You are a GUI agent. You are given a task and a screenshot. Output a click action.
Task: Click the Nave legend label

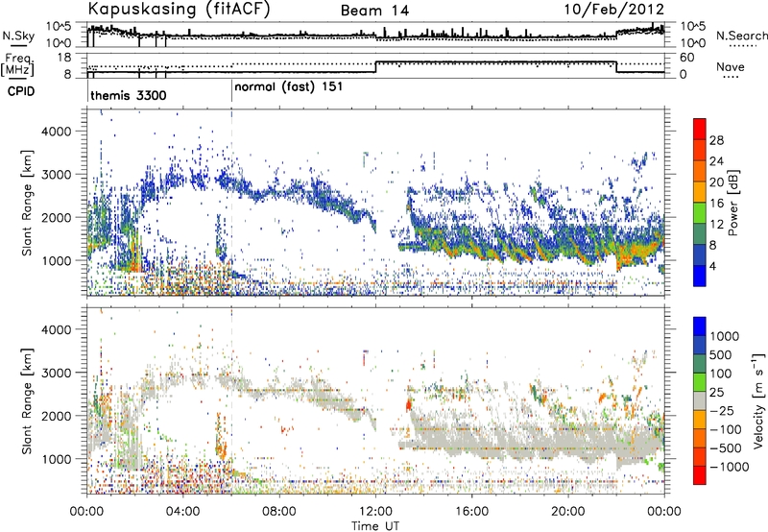(x=731, y=66)
